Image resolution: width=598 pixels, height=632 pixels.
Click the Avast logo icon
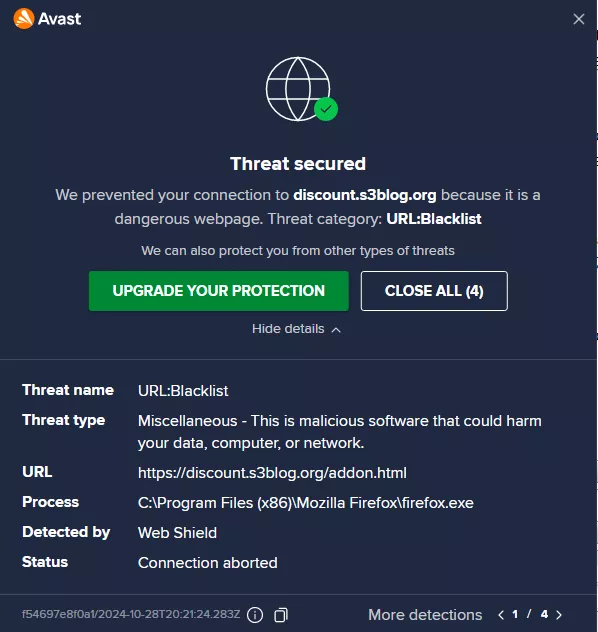[24, 19]
